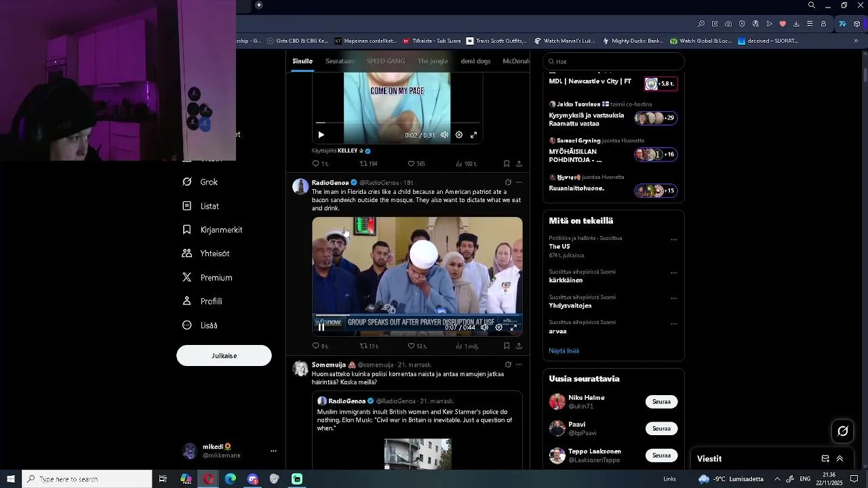The width and height of the screenshot is (868, 488).
Task: Open RadioGenoa video settings gear
Action: click(x=499, y=327)
